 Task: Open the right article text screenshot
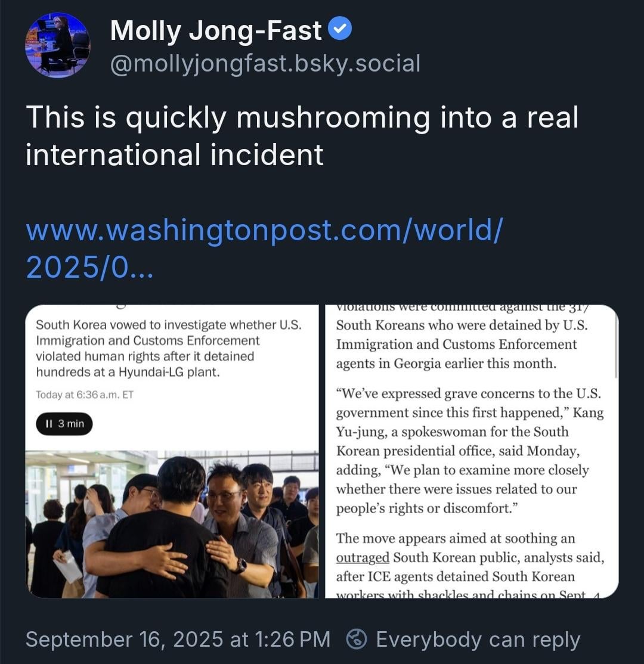coord(472,451)
